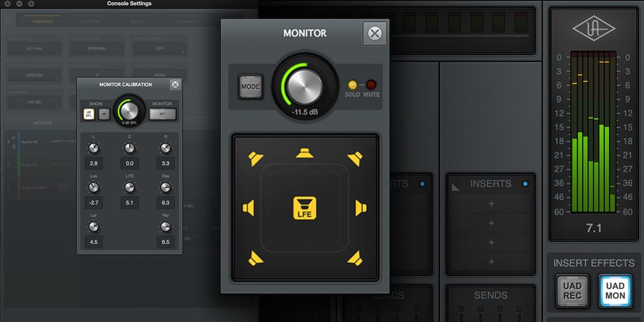Adjust the LFE calibration knob showing 5.1

[129, 188]
